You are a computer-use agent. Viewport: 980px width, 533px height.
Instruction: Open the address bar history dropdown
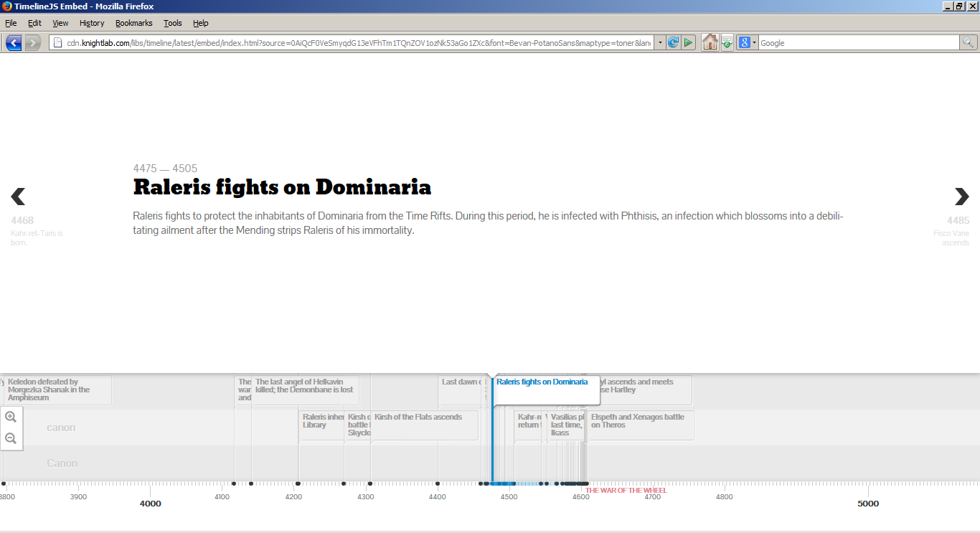point(660,43)
